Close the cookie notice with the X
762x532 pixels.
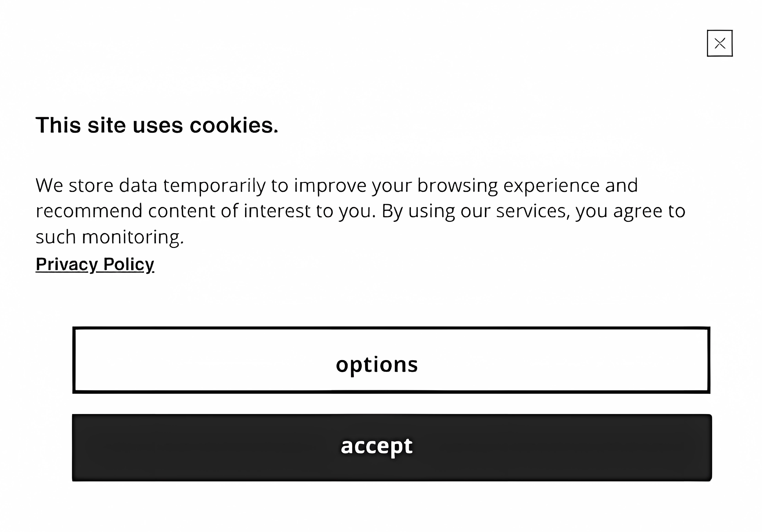coord(719,43)
